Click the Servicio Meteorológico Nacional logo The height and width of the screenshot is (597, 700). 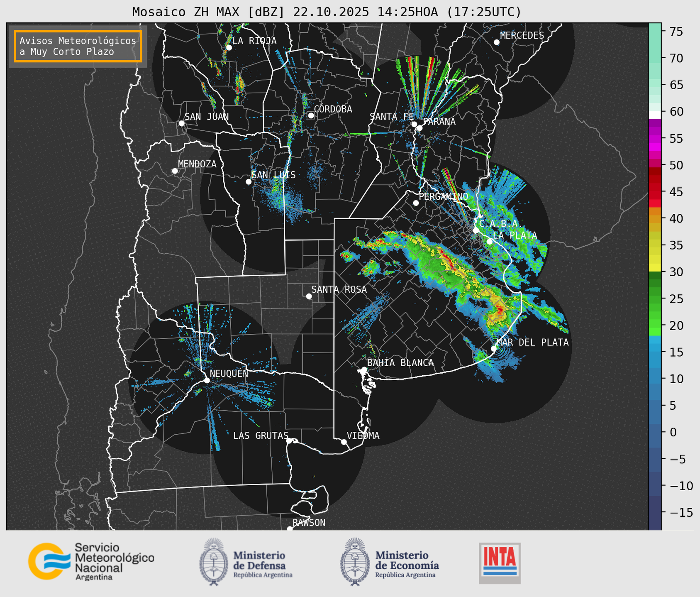tap(91, 561)
